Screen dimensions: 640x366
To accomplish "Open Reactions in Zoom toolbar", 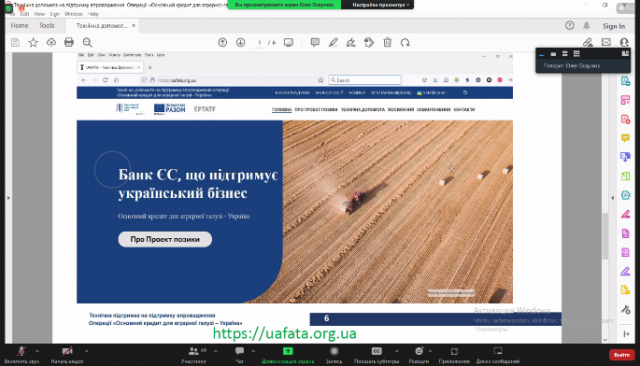I will point(419,354).
